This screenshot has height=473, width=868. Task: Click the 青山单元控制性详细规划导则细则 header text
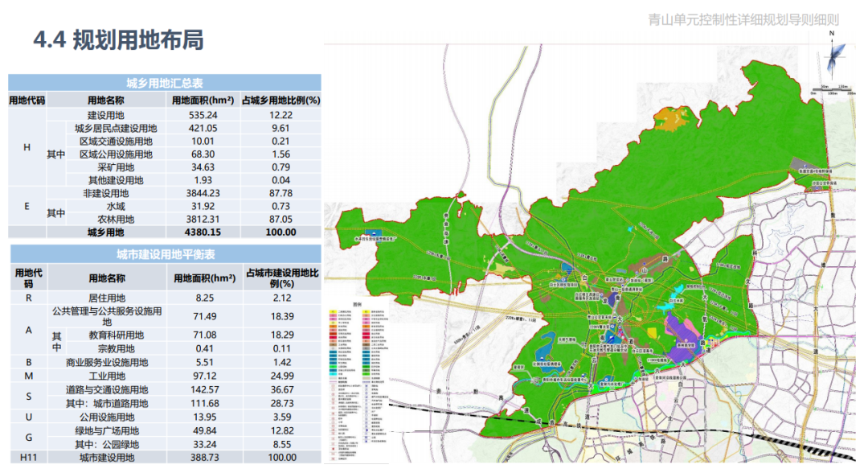[743, 20]
